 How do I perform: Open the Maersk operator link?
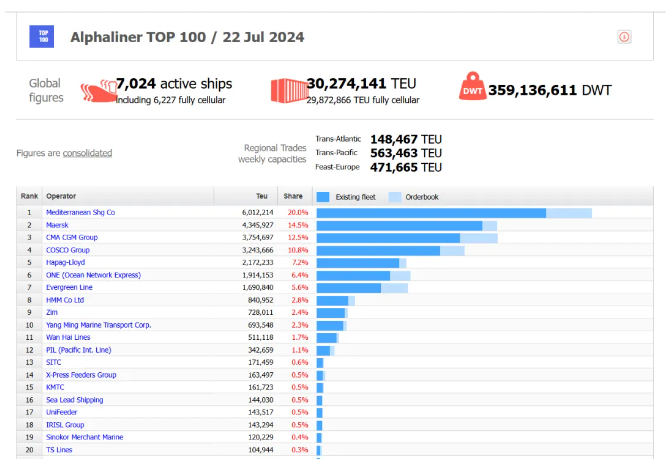pyautogui.click(x=57, y=225)
